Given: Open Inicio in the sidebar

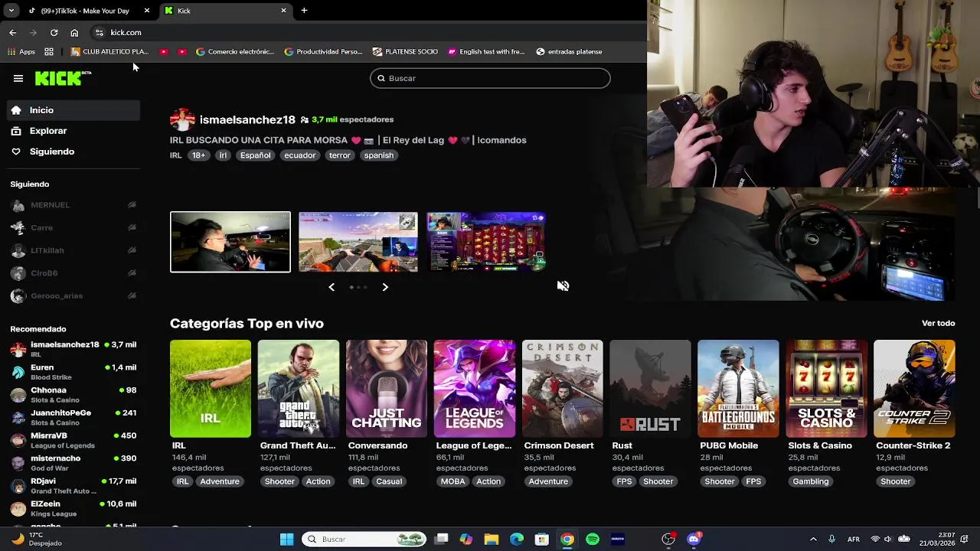Looking at the screenshot, I should point(74,110).
